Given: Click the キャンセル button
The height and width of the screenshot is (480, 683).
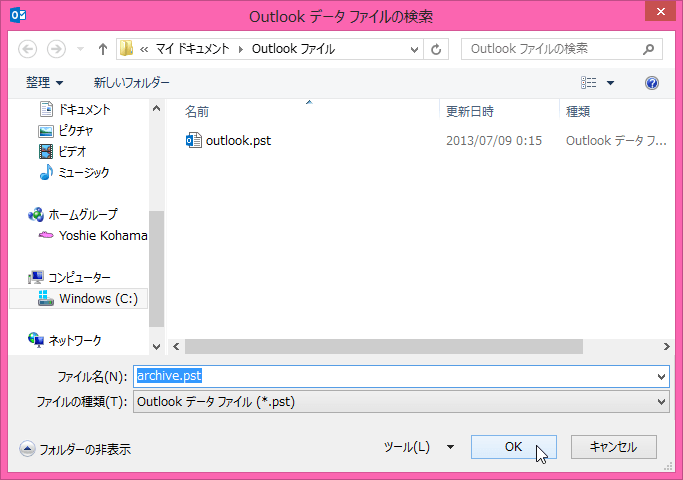Looking at the screenshot, I should 613,447.
